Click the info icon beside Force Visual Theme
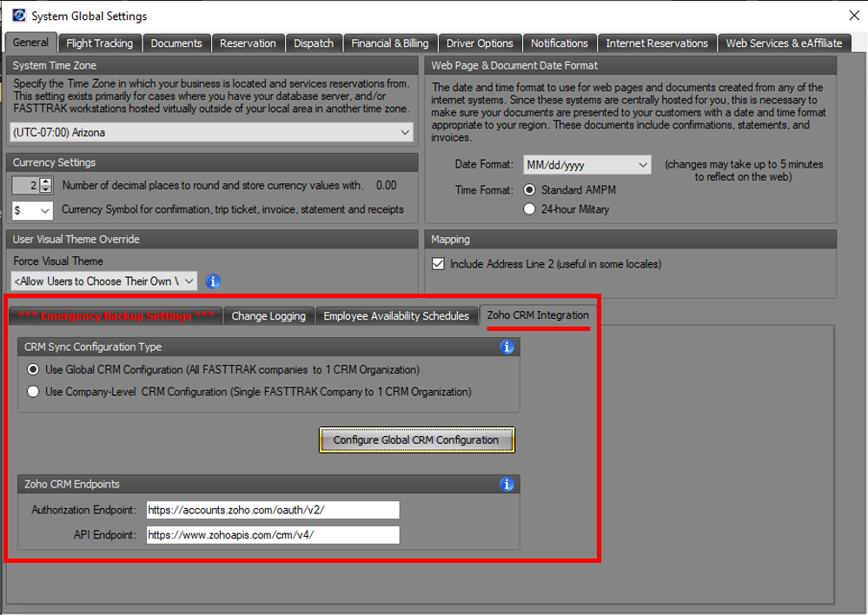Image resolution: width=868 pixels, height=615 pixels. point(213,281)
